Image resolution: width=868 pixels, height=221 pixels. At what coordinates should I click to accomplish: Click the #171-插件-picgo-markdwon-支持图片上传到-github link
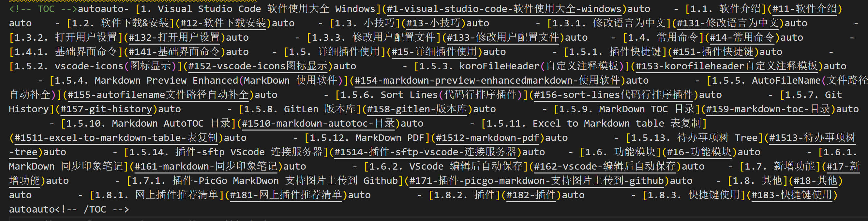[x=537, y=181]
